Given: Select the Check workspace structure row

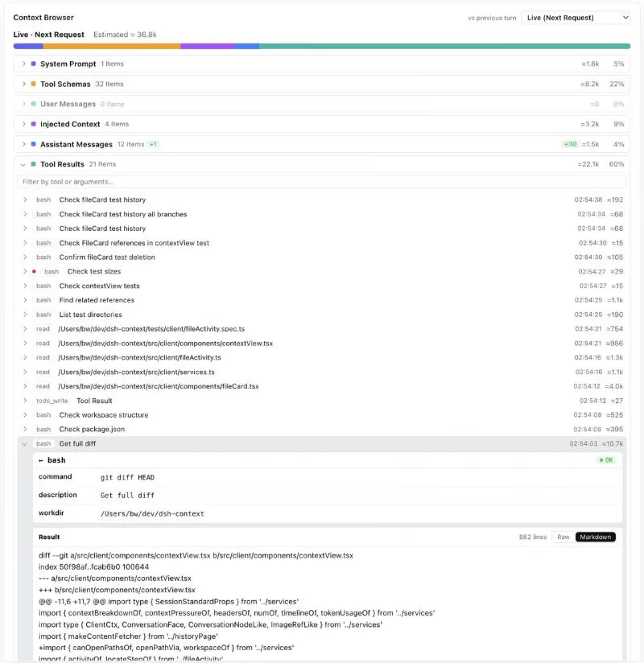Looking at the screenshot, I should pos(321,415).
